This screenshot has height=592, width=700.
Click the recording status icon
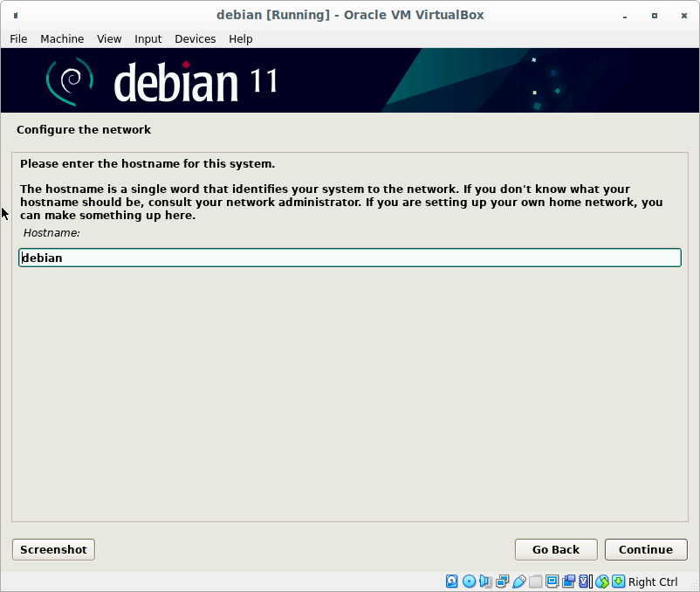(568, 582)
